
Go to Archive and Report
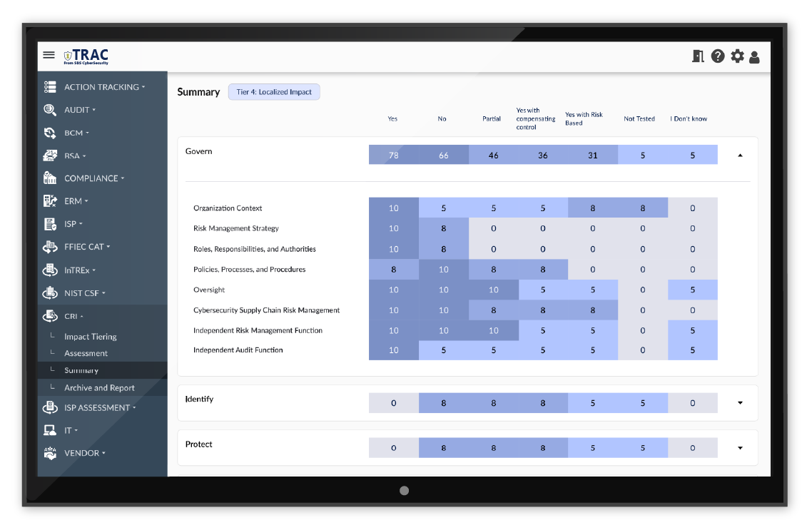[99, 388]
